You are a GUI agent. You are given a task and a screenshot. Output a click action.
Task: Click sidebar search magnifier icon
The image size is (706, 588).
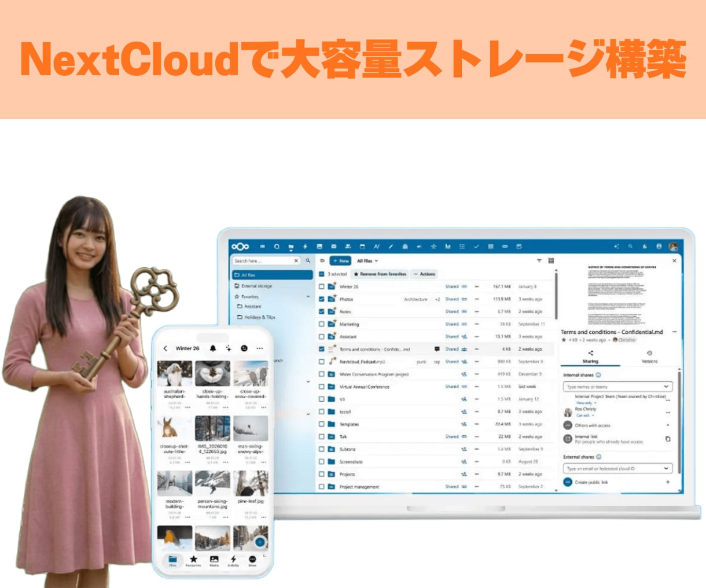[x=308, y=261]
